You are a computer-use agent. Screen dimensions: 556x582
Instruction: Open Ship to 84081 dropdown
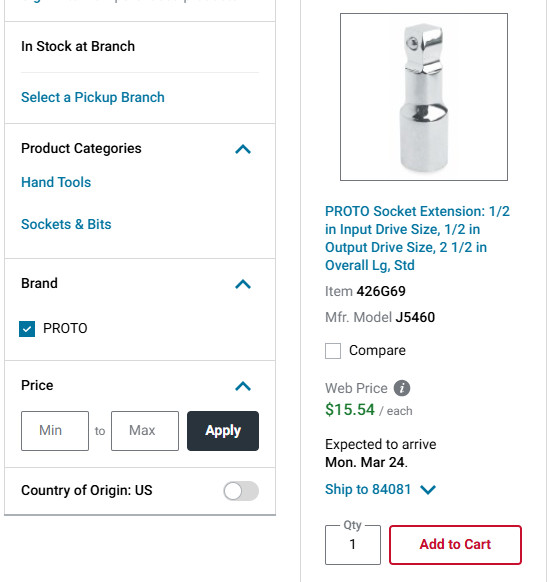(x=380, y=490)
